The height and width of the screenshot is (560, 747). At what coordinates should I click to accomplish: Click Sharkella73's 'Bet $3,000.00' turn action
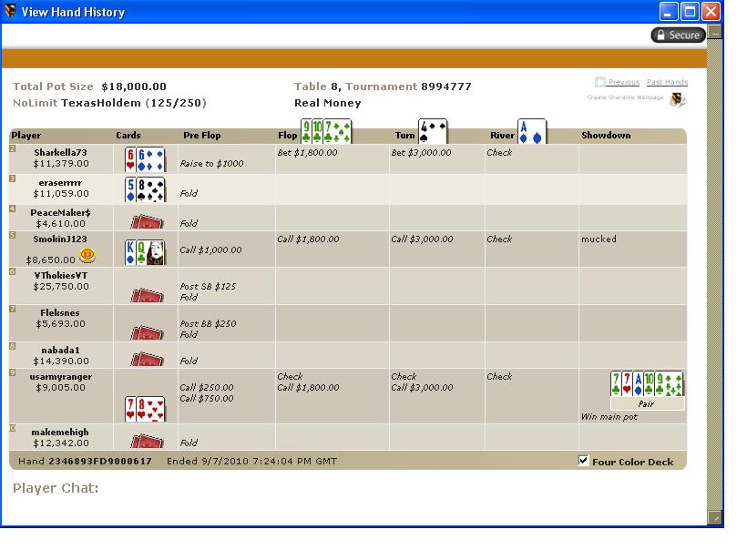tap(421, 153)
